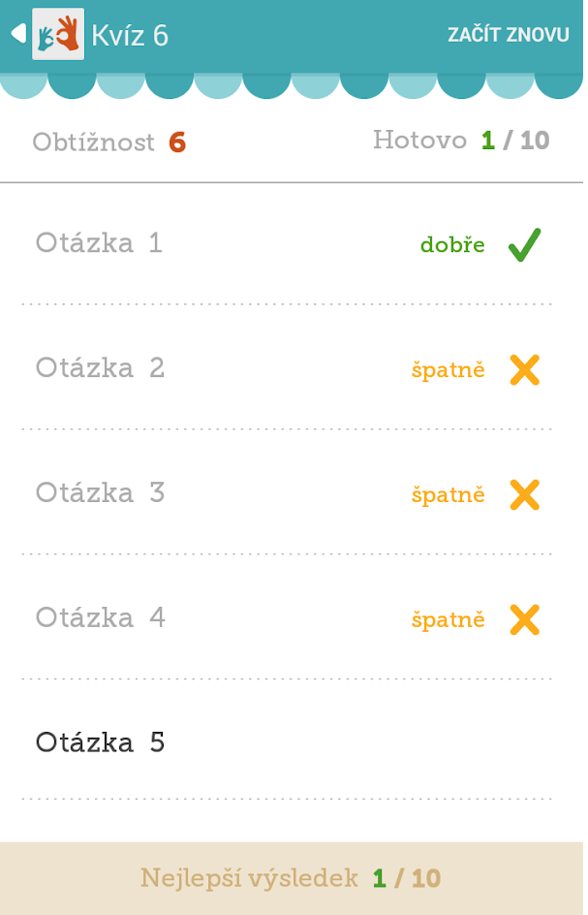This screenshot has height=915, width=588.
Task: Click 'špatně' label on Otázka 3
Action: click(448, 495)
